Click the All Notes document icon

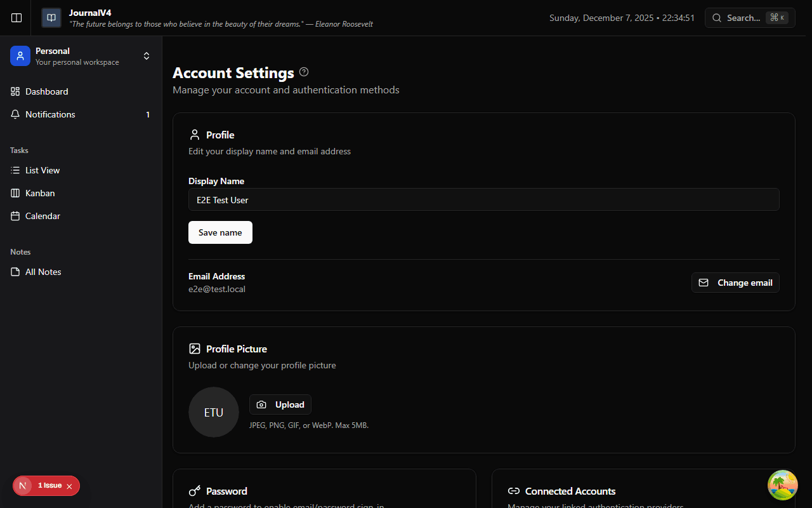(15, 272)
